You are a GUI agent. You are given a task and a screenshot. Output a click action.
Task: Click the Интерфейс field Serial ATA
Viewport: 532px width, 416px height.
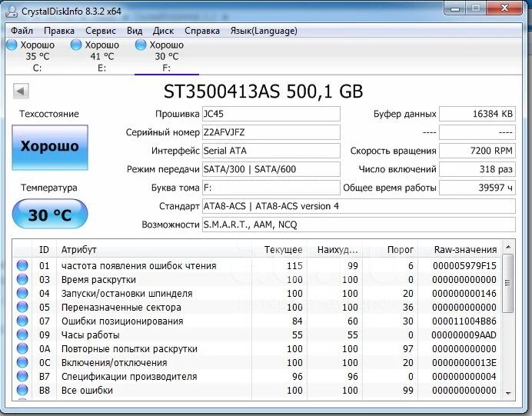point(271,151)
